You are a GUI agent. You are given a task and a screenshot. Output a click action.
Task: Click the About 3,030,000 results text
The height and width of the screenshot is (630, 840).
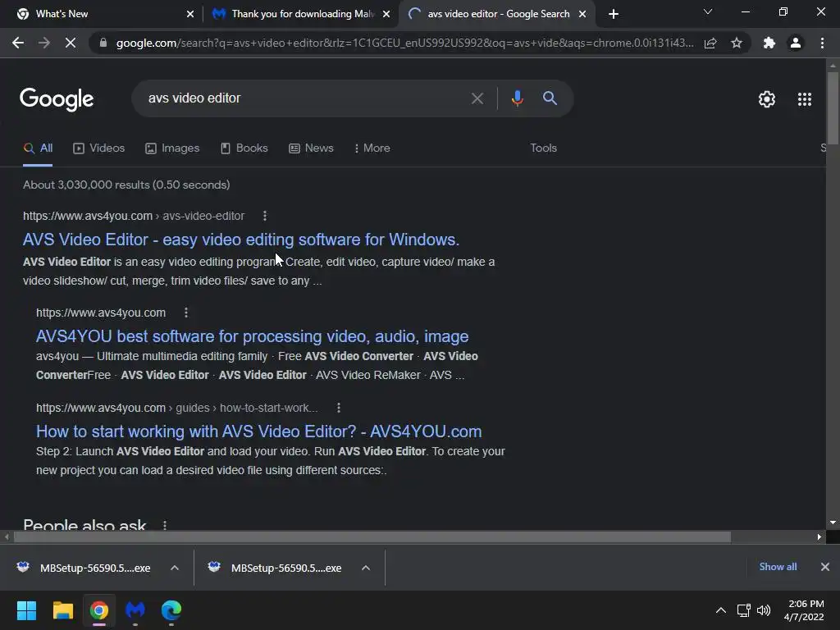coord(126,185)
